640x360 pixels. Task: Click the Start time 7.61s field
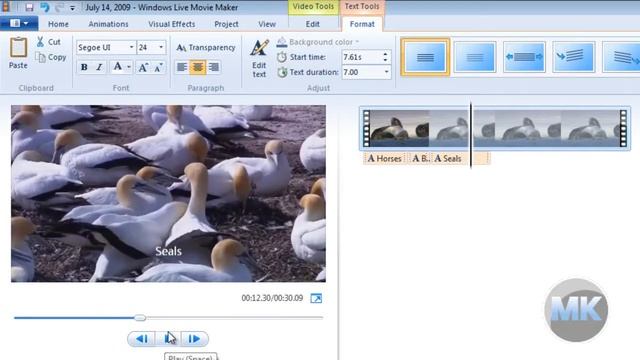362,57
